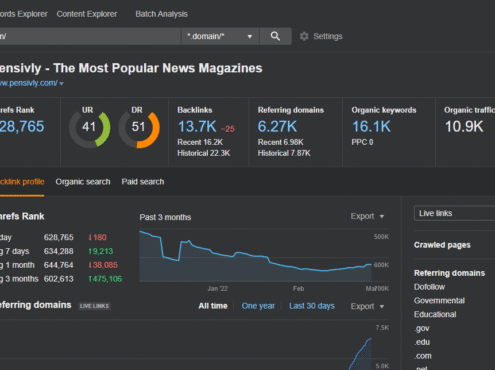
Task: Open the Live links dropdown
Action: (x=454, y=213)
